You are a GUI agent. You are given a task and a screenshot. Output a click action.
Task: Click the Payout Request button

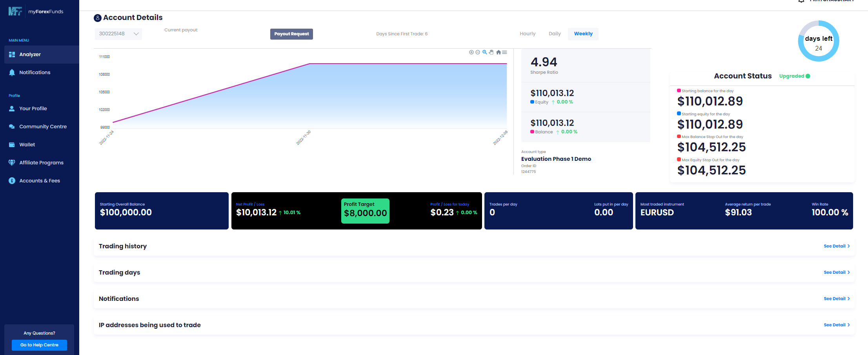291,34
